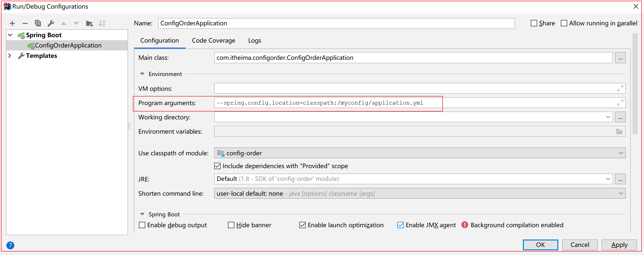Click the Cancel button
644x255 pixels.
coord(580,245)
